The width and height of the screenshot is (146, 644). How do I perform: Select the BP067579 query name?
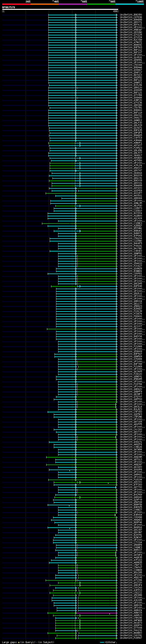[8, 7]
